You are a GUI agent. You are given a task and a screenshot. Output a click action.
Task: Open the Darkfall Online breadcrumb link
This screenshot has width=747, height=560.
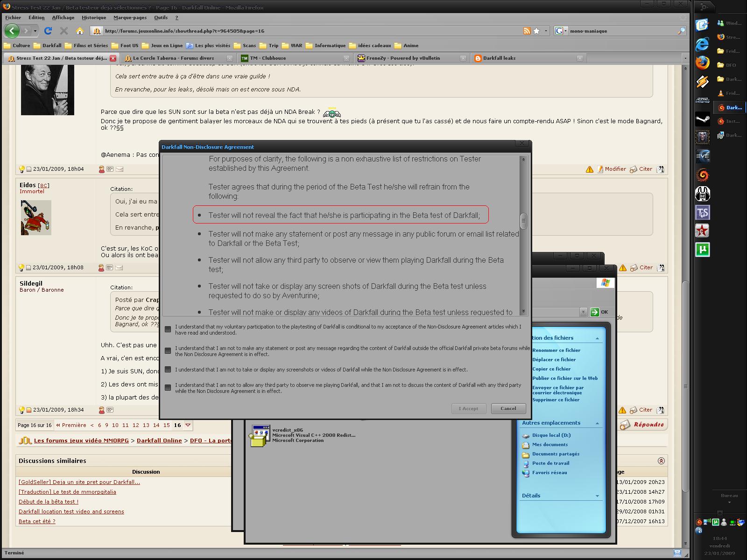tap(159, 441)
